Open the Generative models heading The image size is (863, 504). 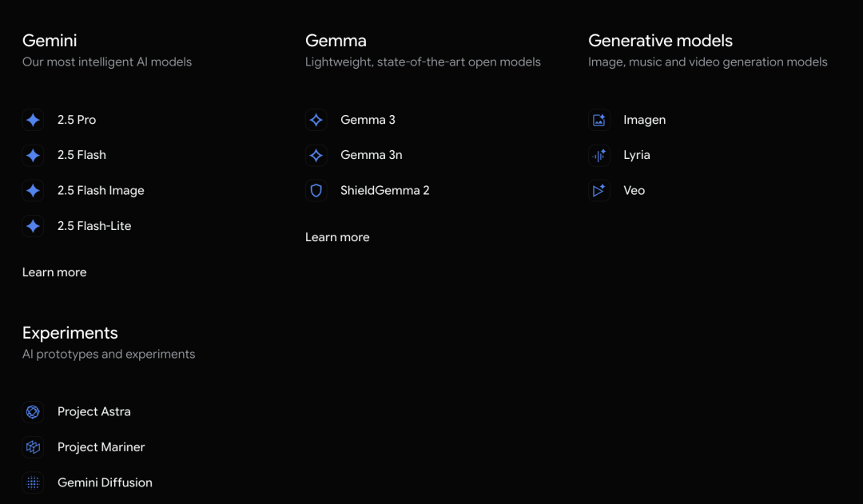coord(660,41)
